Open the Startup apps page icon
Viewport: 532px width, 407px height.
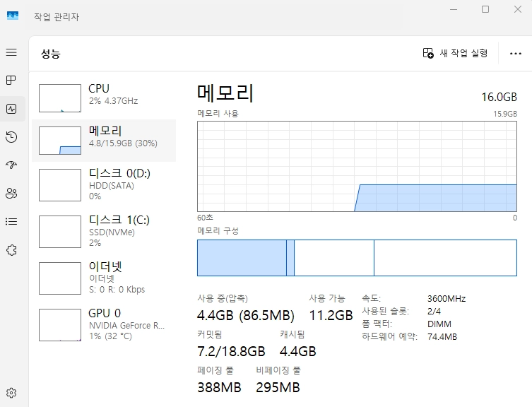(x=11, y=165)
